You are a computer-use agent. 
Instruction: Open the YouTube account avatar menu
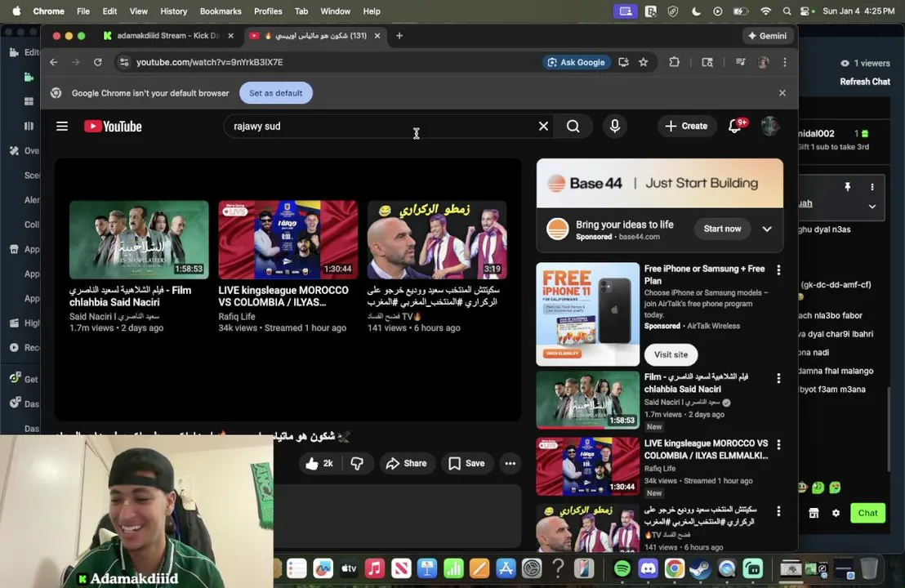pyautogui.click(x=770, y=126)
